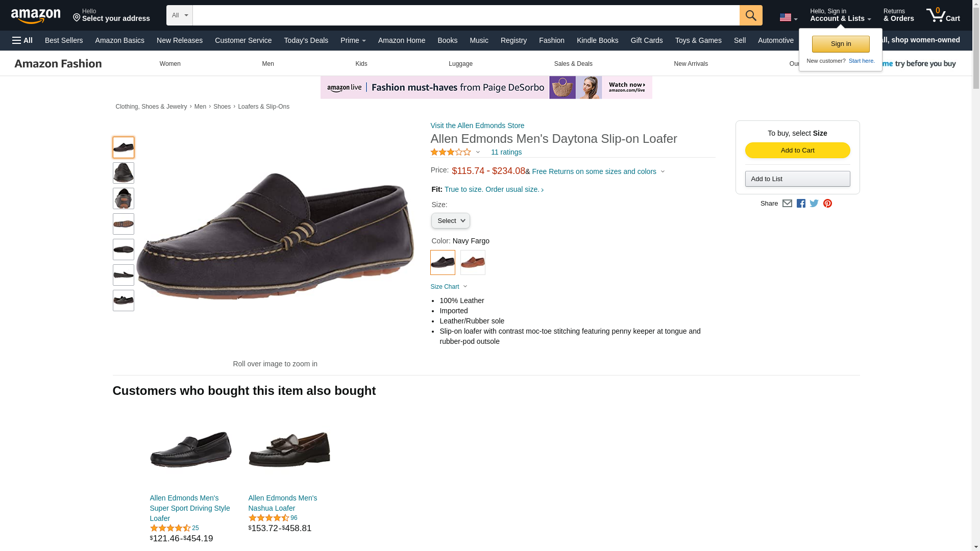Open the shopping cart icon

943,15
